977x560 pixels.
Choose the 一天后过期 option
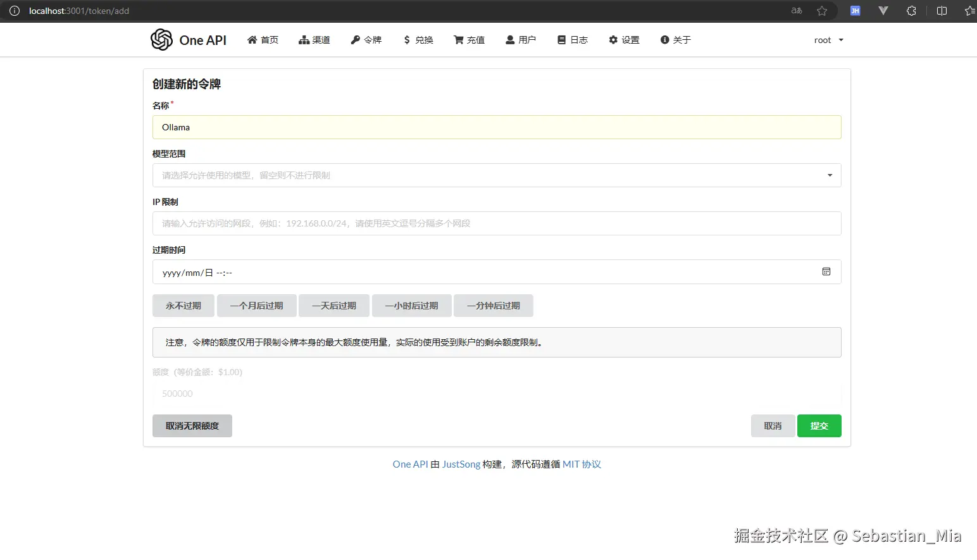click(333, 306)
